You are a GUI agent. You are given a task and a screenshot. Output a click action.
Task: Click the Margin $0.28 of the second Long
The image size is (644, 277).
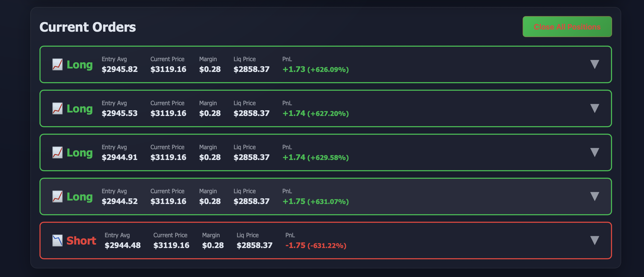point(210,113)
